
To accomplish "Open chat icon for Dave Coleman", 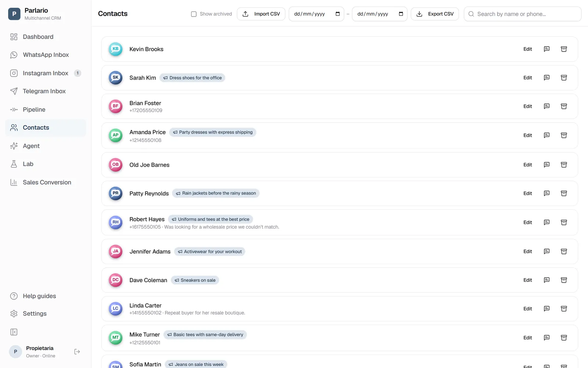I will (546, 280).
